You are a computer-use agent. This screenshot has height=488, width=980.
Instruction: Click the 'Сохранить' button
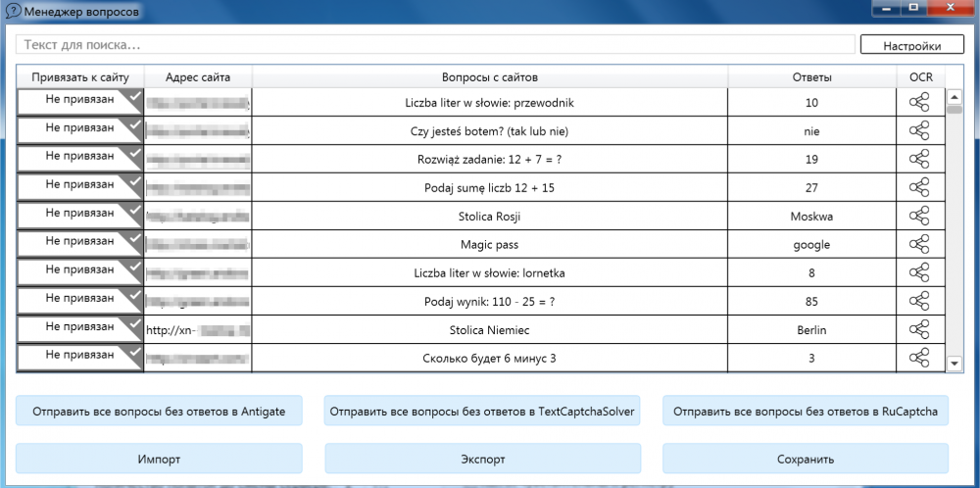[x=805, y=460]
